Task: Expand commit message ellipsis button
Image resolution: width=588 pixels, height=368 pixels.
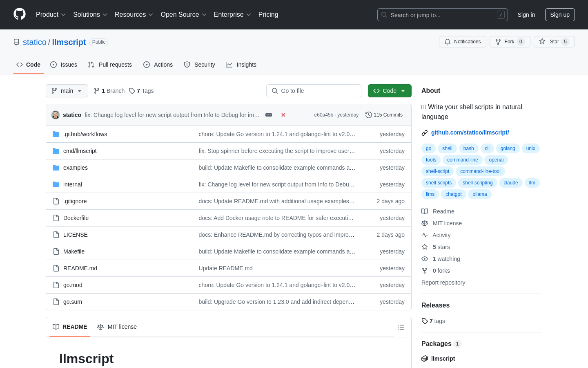Action: 269,115
